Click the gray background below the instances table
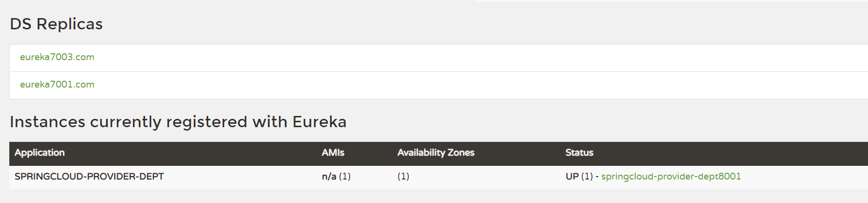 (391, 196)
